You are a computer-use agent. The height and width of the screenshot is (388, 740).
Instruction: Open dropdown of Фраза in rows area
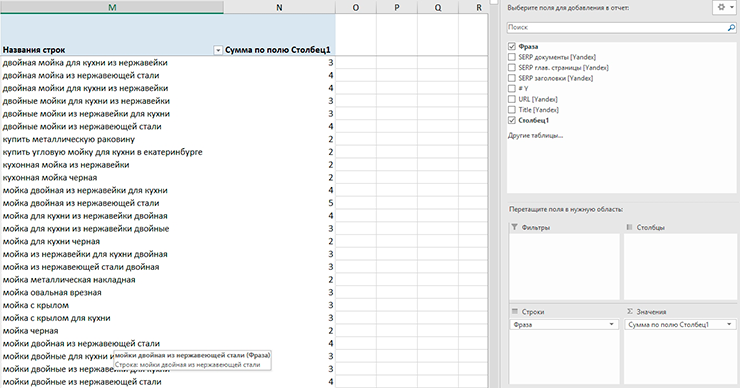pos(611,325)
